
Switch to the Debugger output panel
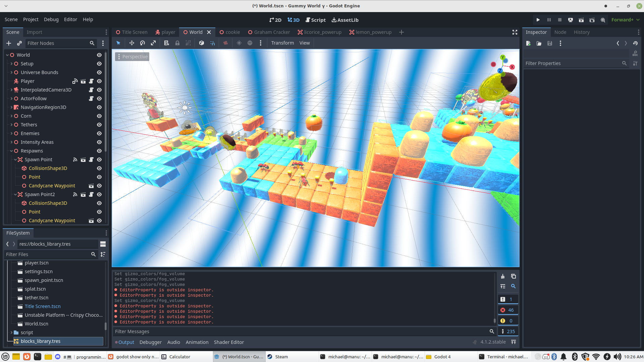[150, 342]
